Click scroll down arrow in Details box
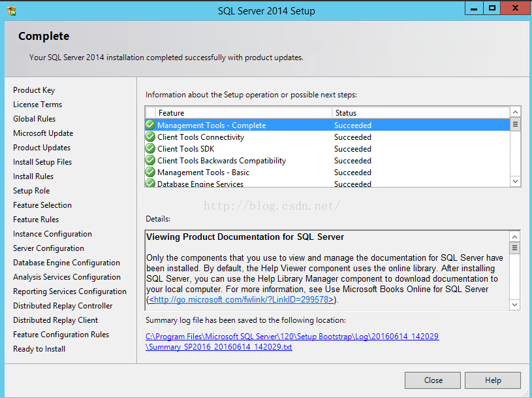Viewport: 532px width, 398px height. (x=514, y=305)
